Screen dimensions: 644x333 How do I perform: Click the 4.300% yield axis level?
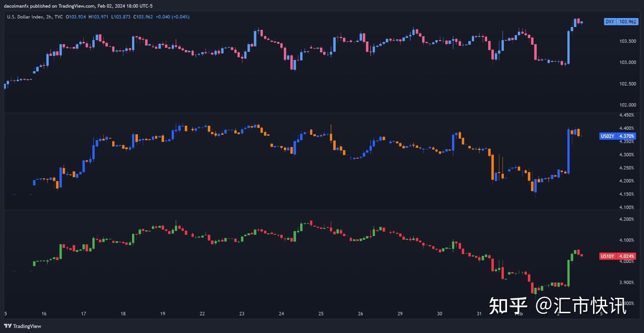tap(626, 155)
